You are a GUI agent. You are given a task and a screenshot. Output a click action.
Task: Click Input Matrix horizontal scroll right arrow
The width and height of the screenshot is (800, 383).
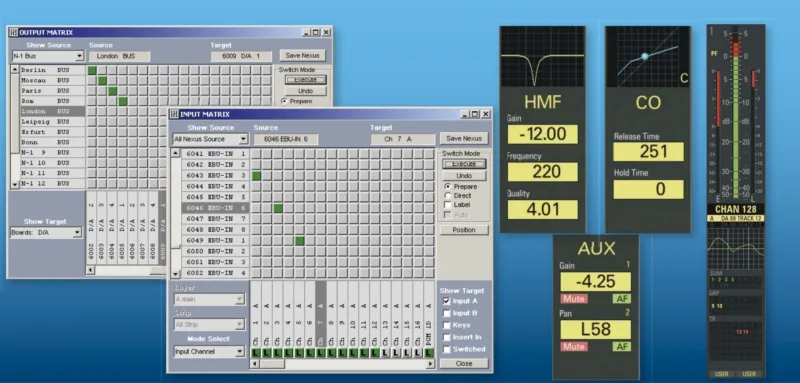pos(431,364)
